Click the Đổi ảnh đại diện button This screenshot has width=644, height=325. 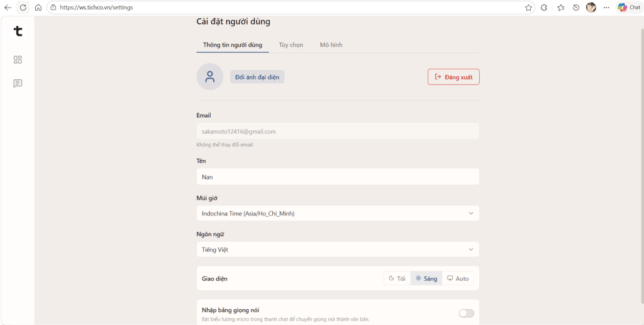click(x=257, y=77)
